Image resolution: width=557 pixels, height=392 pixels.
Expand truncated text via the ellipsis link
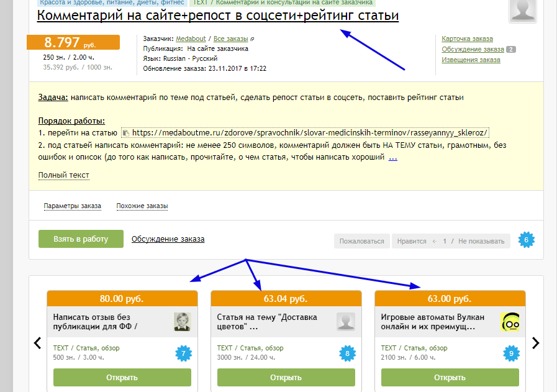pyautogui.click(x=392, y=157)
